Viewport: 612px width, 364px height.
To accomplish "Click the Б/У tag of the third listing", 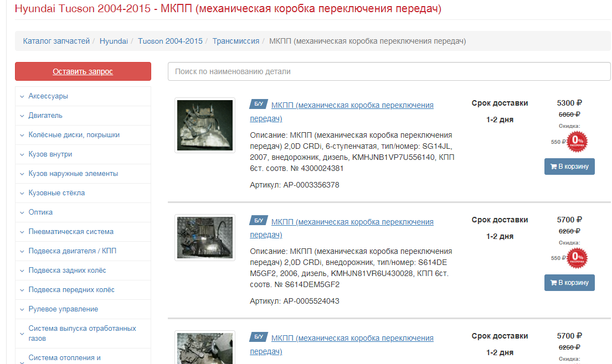I will pyautogui.click(x=259, y=337).
